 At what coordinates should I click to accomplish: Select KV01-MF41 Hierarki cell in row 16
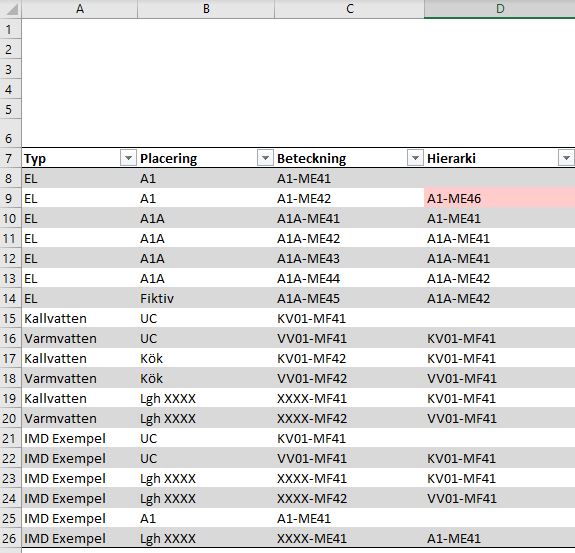click(x=499, y=338)
